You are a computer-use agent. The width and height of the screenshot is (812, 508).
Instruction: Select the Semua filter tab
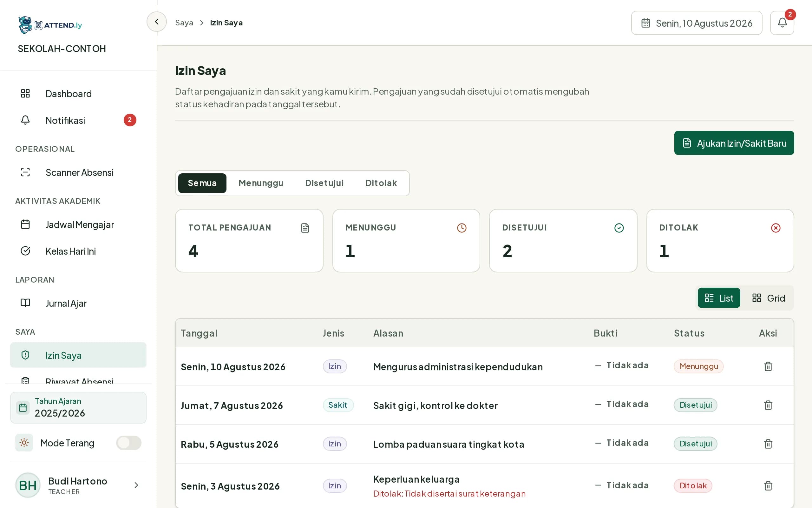coord(202,183)
